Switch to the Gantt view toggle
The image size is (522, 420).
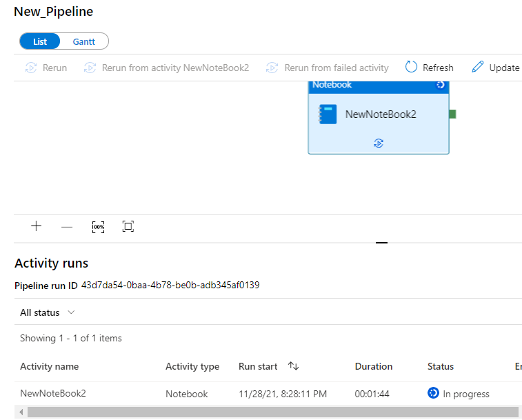[x=84, y=41]
